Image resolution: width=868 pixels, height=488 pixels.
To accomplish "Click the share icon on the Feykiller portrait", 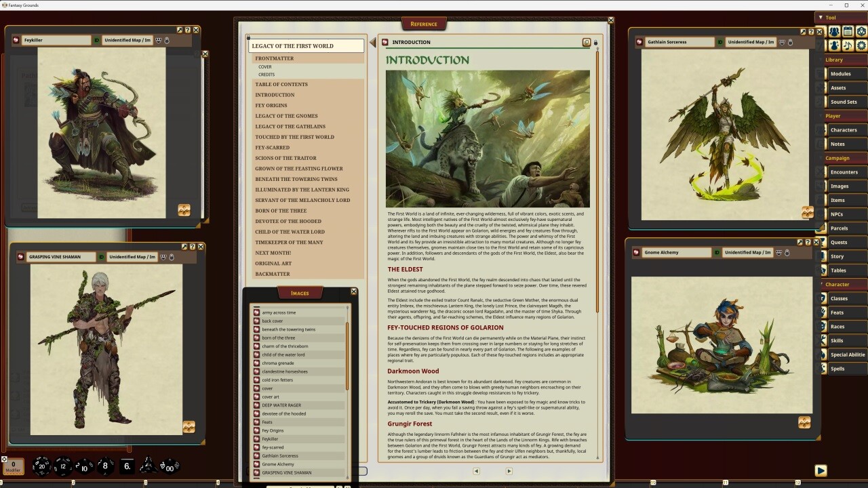I will coord(180,30).
